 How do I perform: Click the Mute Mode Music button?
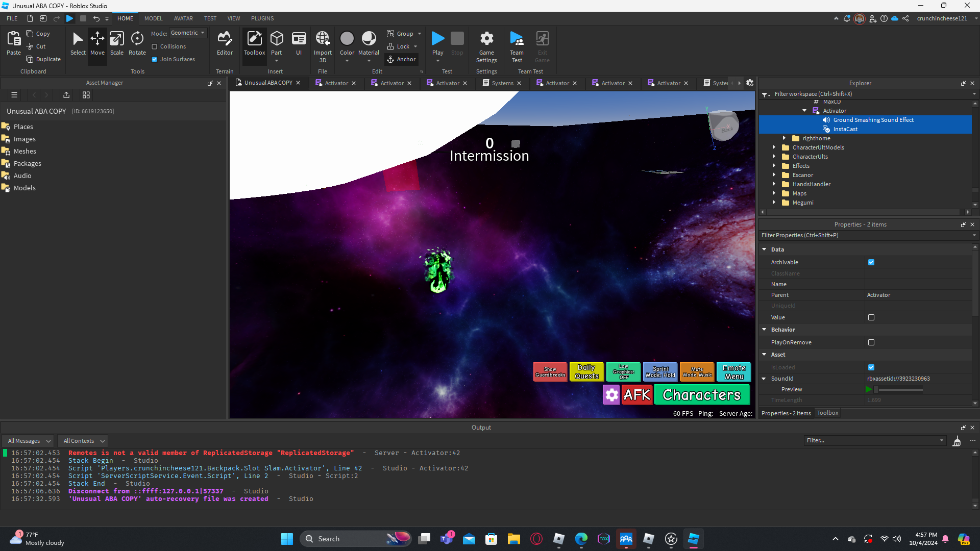[697, 372]
